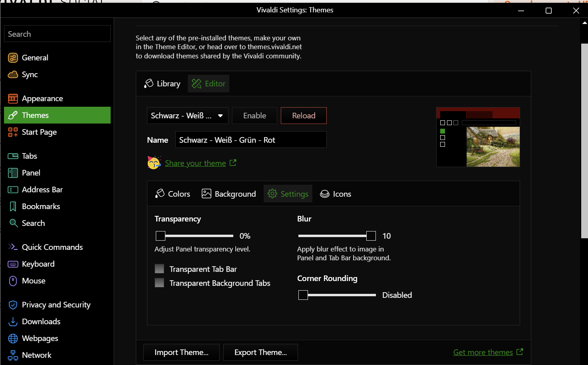Open the theme selection dropdown
Image resolution: width=588 pixels, height=365 pixels.
187,116
